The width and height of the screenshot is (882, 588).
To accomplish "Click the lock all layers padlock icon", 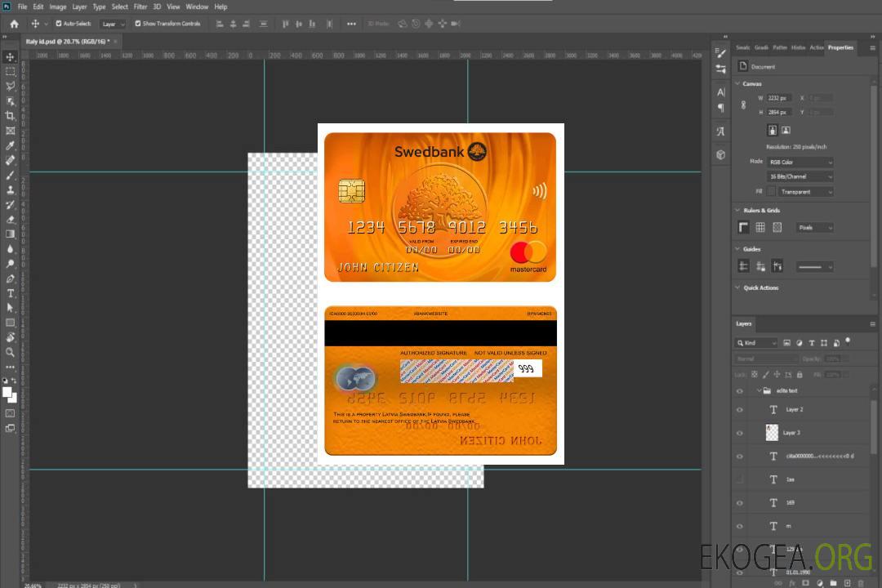I will point(800,375).
